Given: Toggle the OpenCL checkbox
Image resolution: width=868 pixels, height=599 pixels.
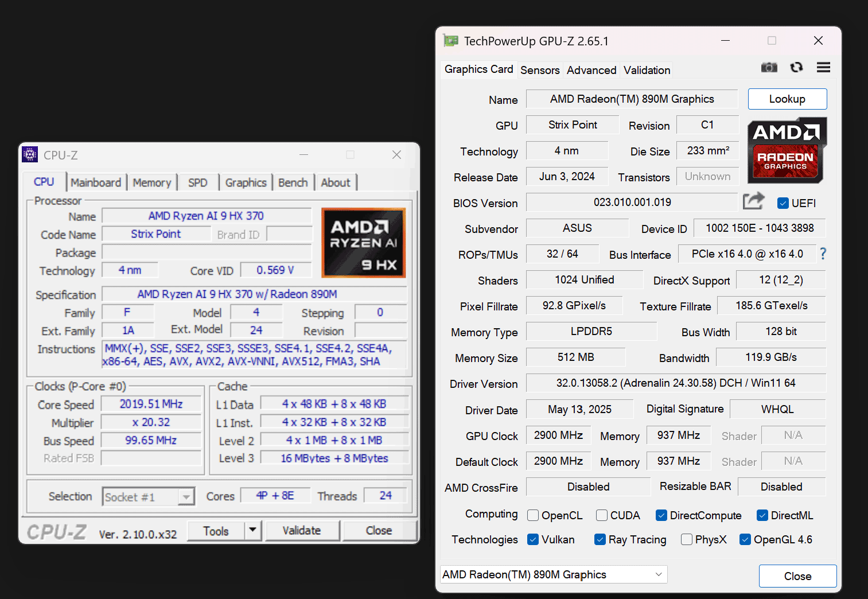Looking at the screenshot, I should pyautogui.click(x=533, y=515).
